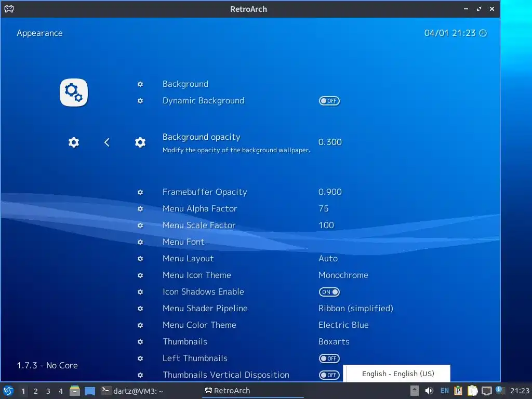Click the network monitor tray icon
The height and width of the screenshot is (399, 532).
pos(487,391)
